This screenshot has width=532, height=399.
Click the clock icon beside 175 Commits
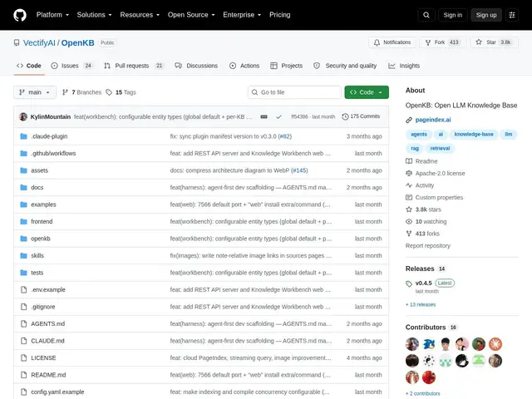tap(345, 116)
